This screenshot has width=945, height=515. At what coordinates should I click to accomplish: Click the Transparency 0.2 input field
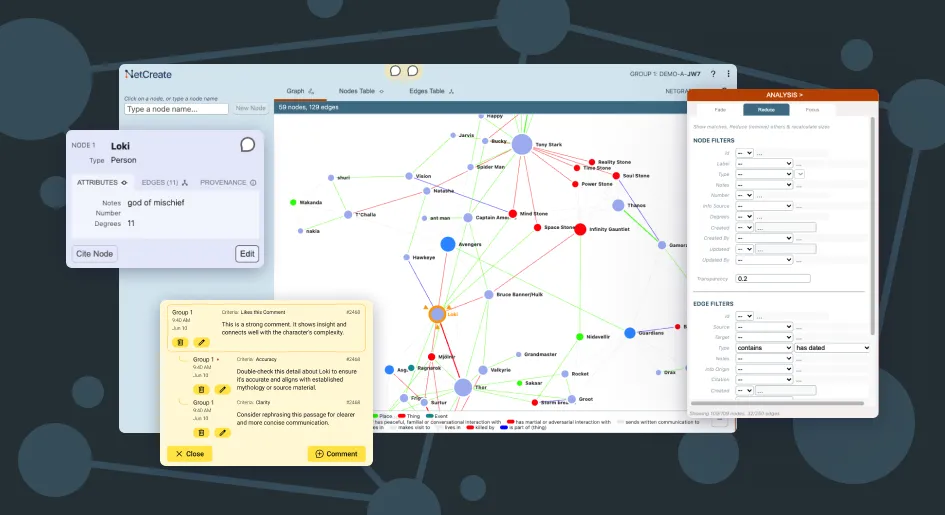coord(773,279)
